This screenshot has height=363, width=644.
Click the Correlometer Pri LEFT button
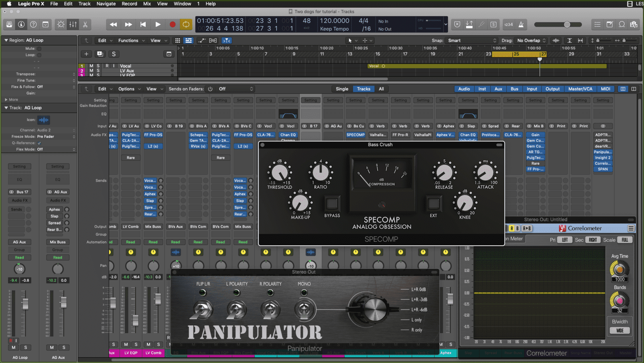point(565,240)
